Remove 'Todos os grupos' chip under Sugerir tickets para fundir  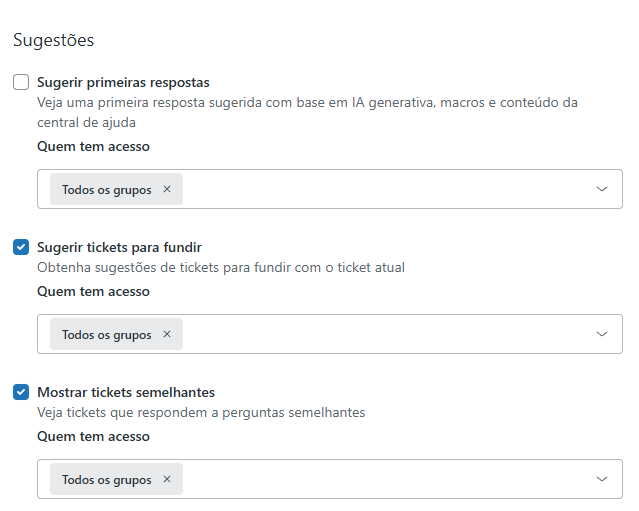[x=167, y=334]
